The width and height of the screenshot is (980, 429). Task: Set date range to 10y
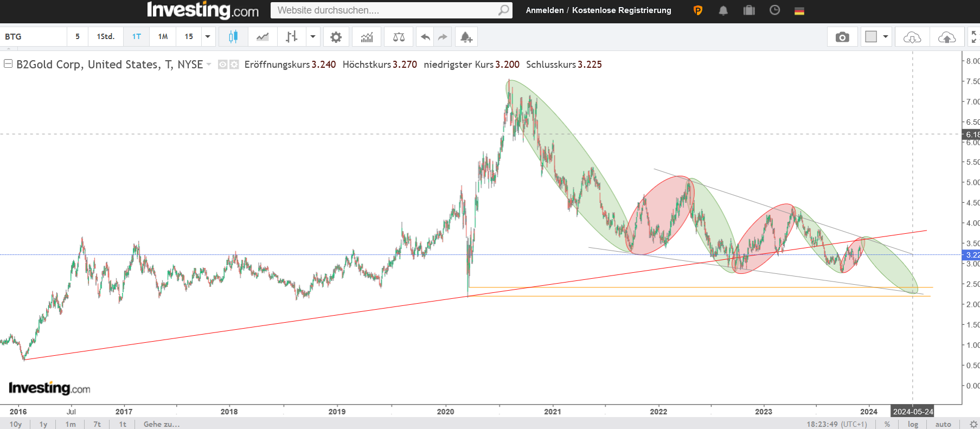16,424
